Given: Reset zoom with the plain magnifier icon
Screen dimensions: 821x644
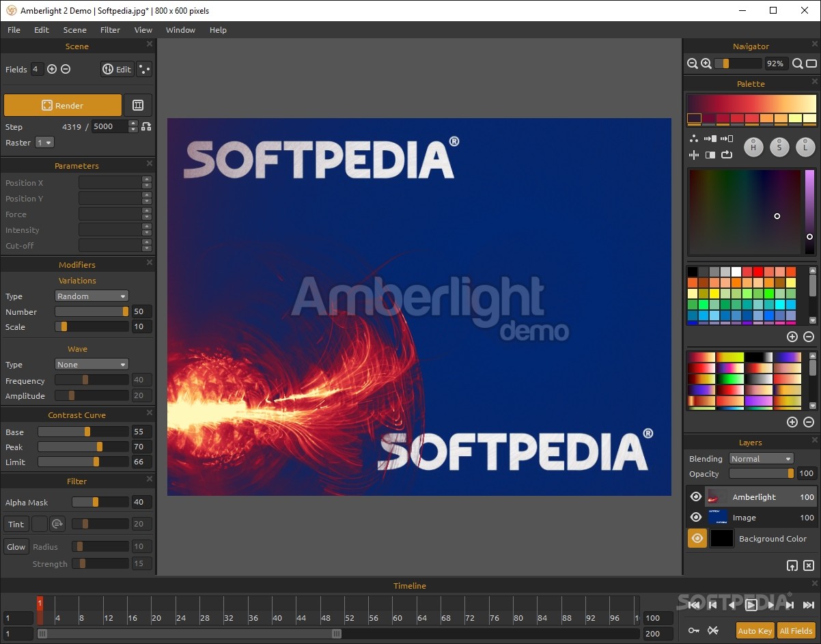Looking at the screenshot, I should (x=797, y=64).
